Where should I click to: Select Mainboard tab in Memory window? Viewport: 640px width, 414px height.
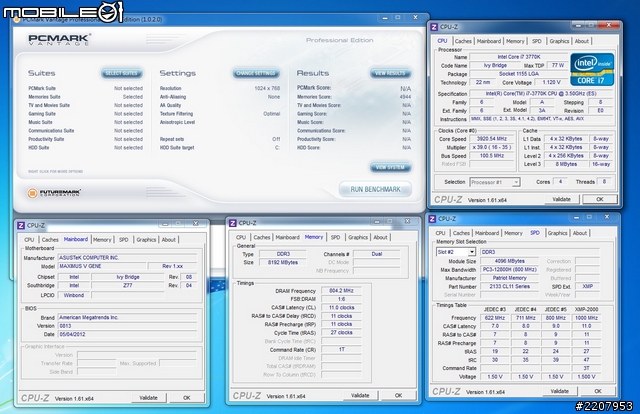coord(287,237)
